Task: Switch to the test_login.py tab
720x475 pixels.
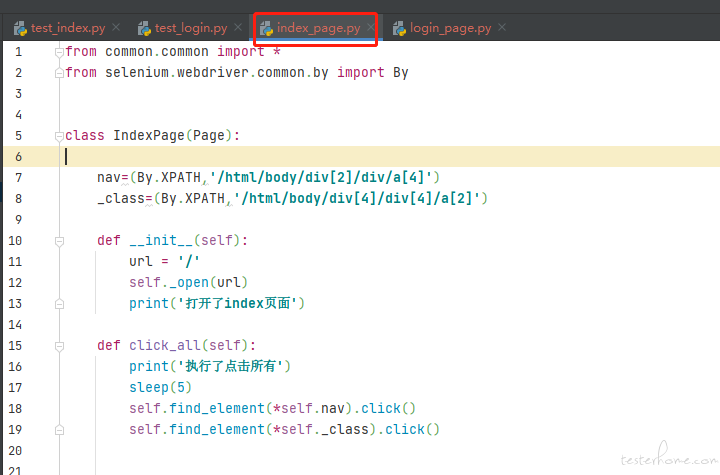Action: pos(191,28)
